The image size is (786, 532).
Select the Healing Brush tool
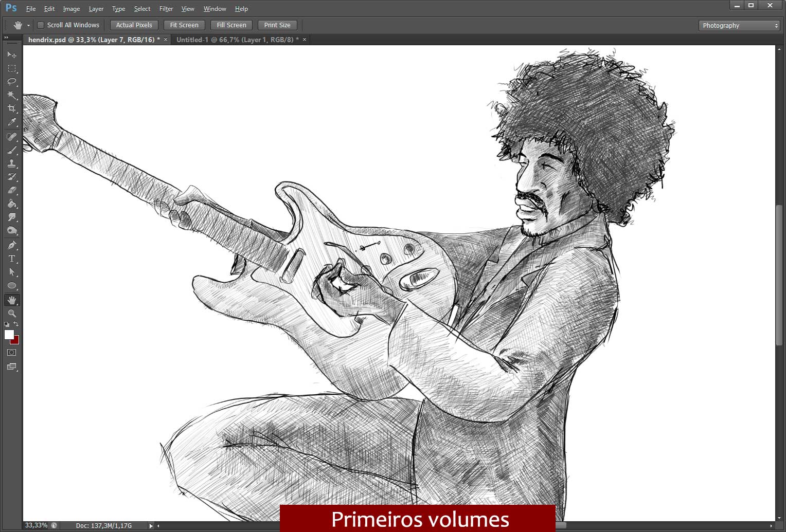12,137
